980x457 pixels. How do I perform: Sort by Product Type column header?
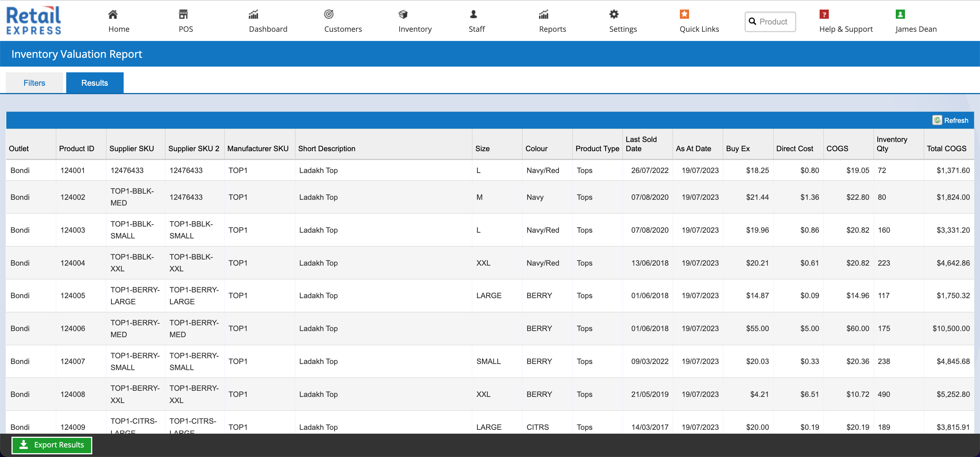click(597, 149)
